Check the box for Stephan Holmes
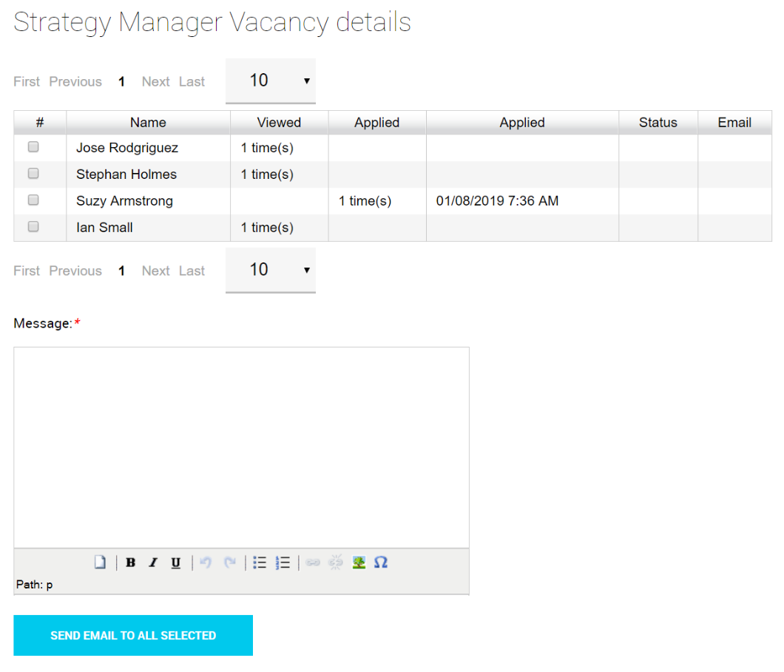Viewport: 784px width, 672px height. tap(33, 173)
